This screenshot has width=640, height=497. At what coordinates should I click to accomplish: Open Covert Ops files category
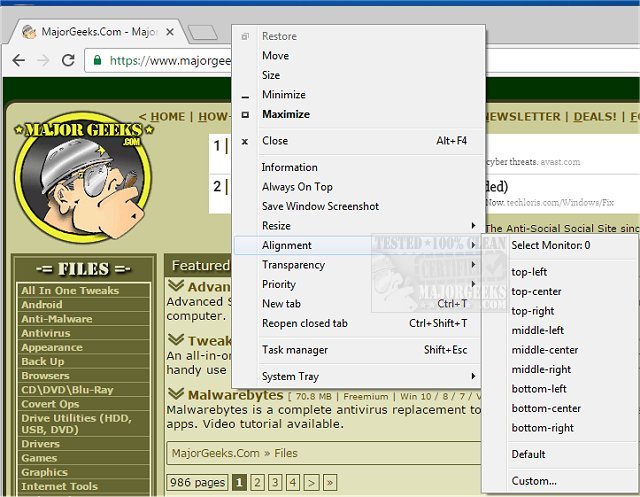tap(83, 404)
